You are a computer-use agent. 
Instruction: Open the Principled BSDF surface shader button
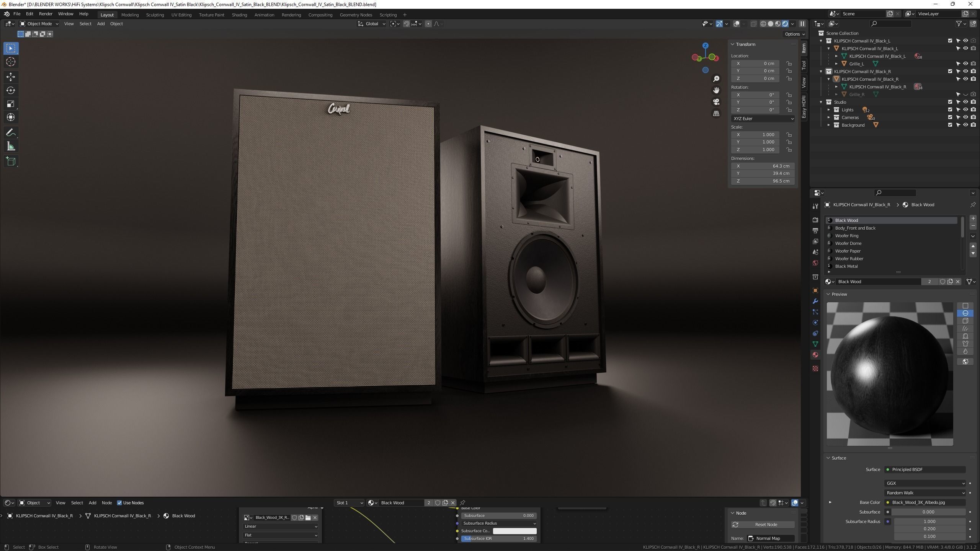tap(925, 469)
